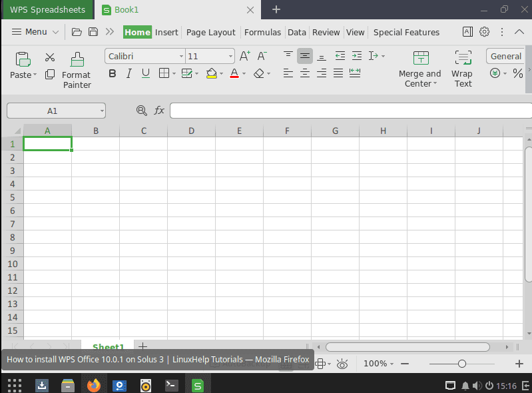The width and height of the screenshot is (532, 393).
Task: Click the Merge and Center icon
Action: coord(421,58)
